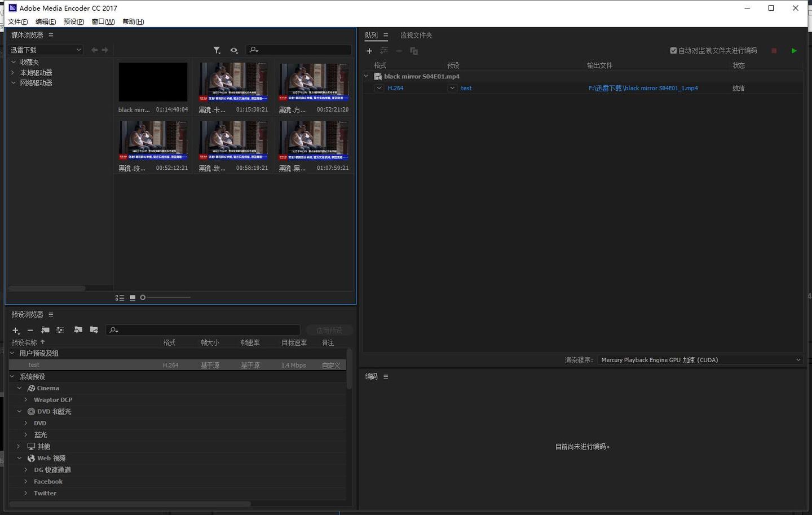Click the H.264 format link in queue
The height and width of the screenshot is (515, 812).
pyautogui.click(x=395, y=88)
